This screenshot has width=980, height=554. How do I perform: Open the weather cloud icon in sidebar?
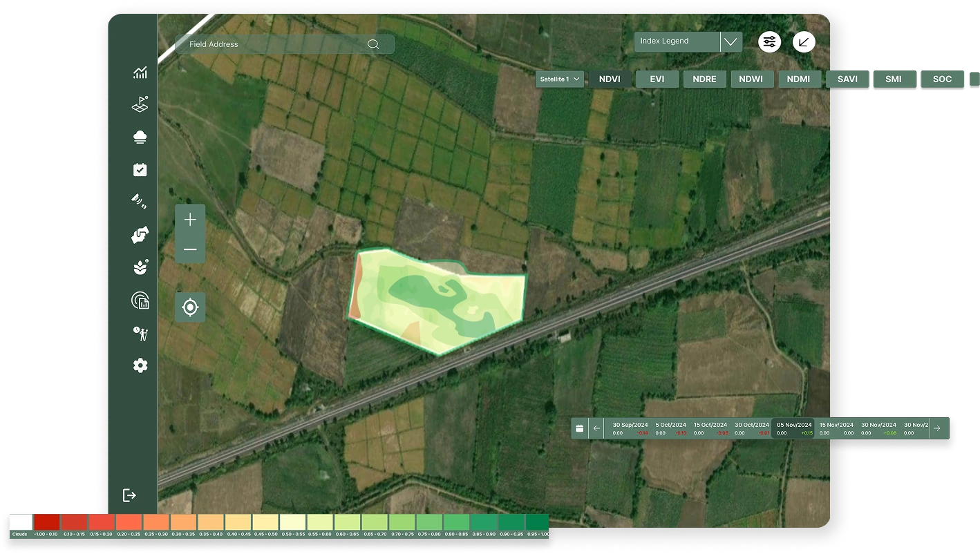pos(140,137)
